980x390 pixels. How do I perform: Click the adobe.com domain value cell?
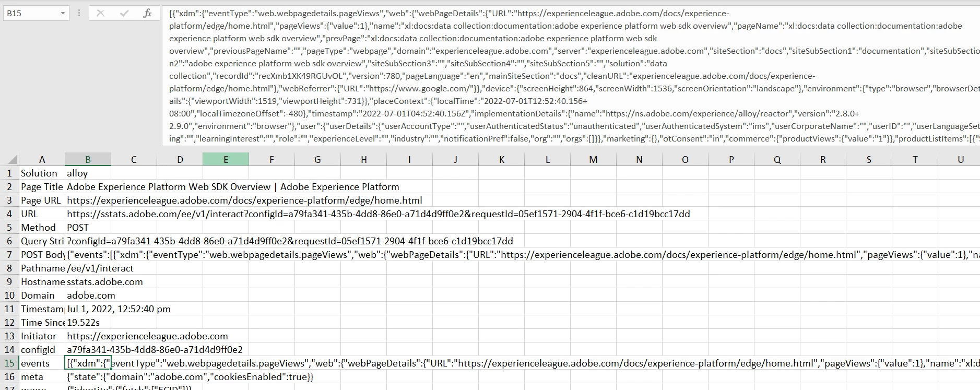coord(91,295)
